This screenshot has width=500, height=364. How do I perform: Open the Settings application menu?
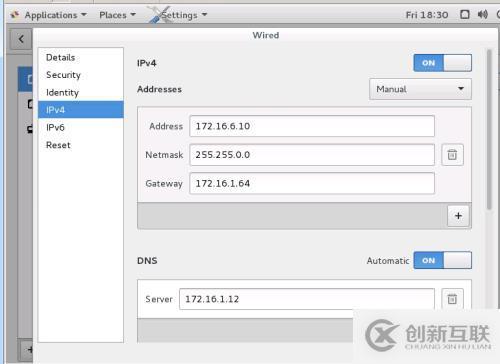[x=184, y=15]
